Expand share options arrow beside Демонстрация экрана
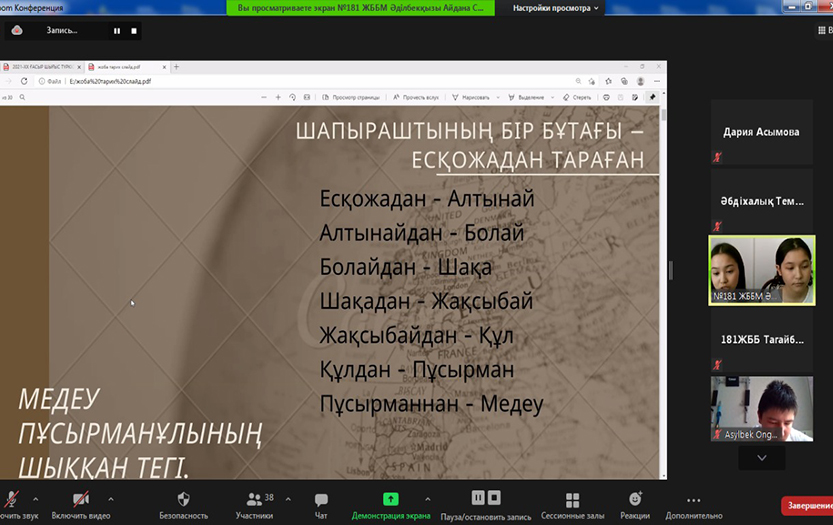 [x=428, y=498]
